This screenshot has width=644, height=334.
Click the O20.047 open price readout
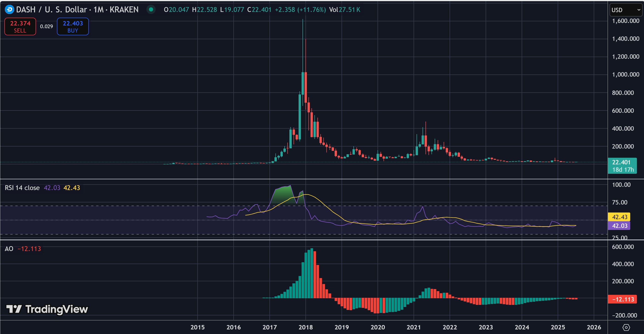(x=176, y=9)
